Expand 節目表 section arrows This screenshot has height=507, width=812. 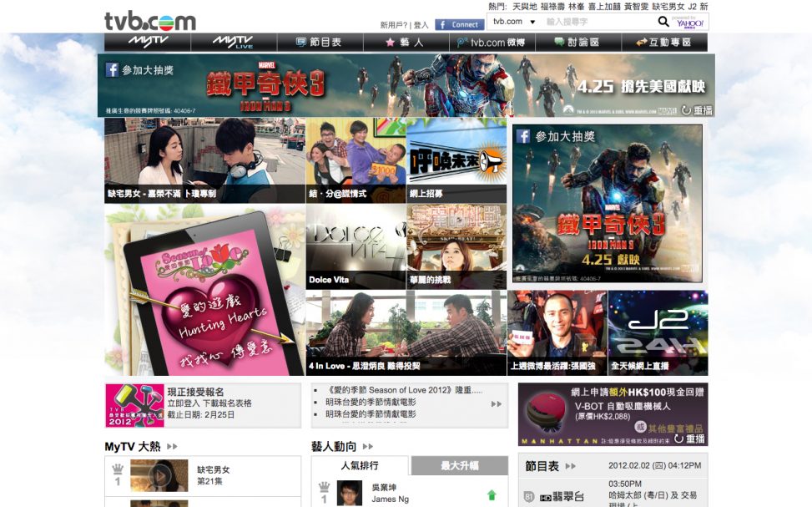point(571,466)
